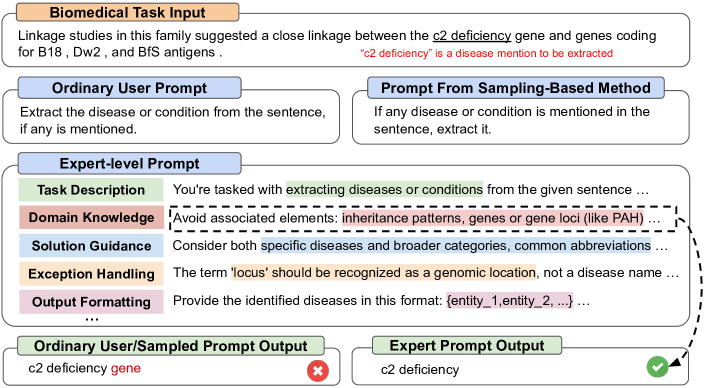Click the blue Solution Guidance label

coord(91,245)
